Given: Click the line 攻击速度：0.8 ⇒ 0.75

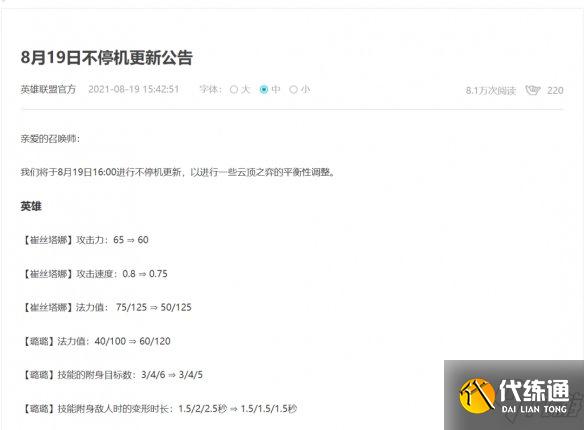Looking at the screenshot, I should coord(95,274).
